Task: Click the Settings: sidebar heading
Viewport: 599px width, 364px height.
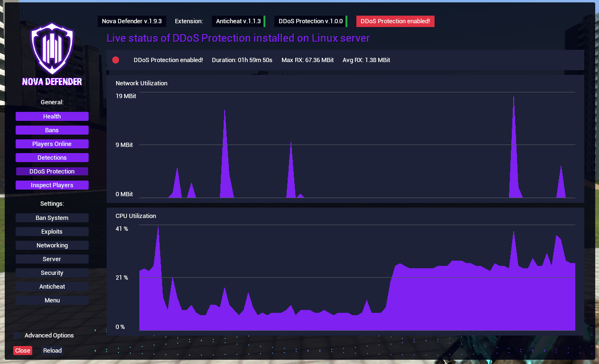Action: 52,204
